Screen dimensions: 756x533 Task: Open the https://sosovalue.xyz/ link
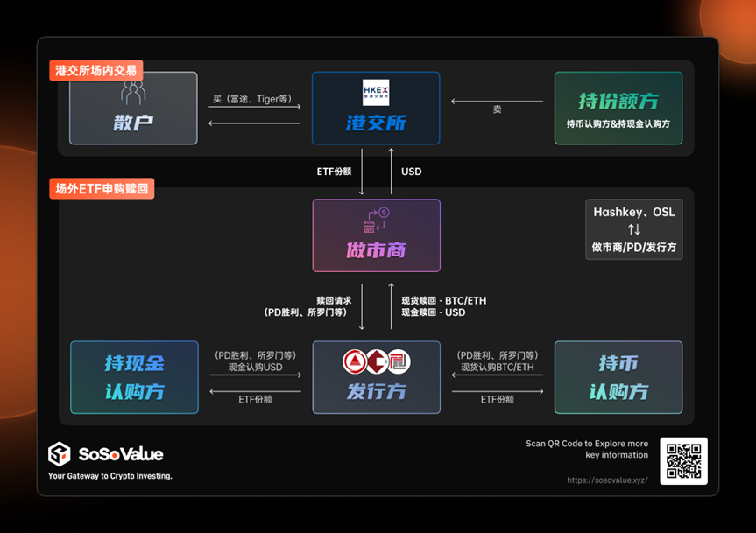tap(607, 480)
